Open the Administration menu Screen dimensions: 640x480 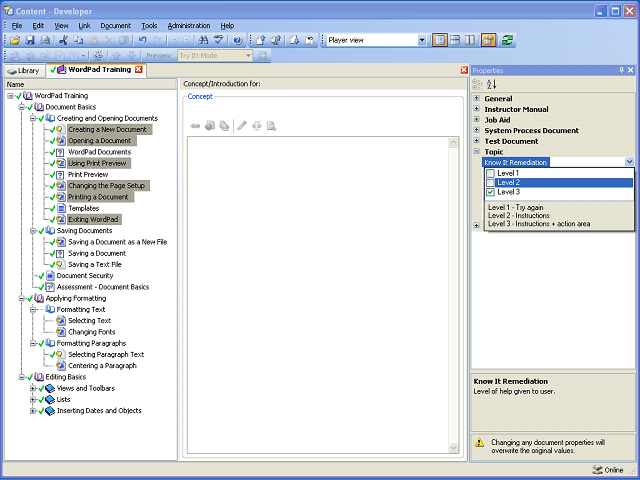pos(189,26)
